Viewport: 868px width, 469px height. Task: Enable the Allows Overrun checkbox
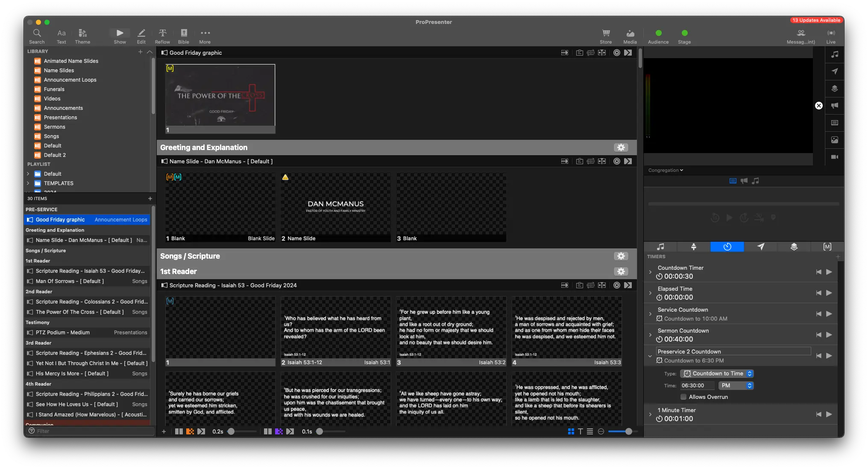coord(683,397)
